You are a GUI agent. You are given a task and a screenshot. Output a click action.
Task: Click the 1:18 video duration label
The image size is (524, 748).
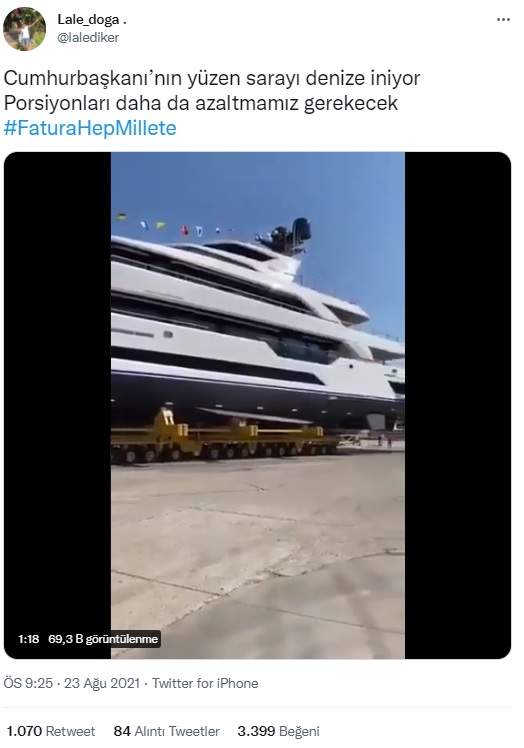[x=29, y=639]
